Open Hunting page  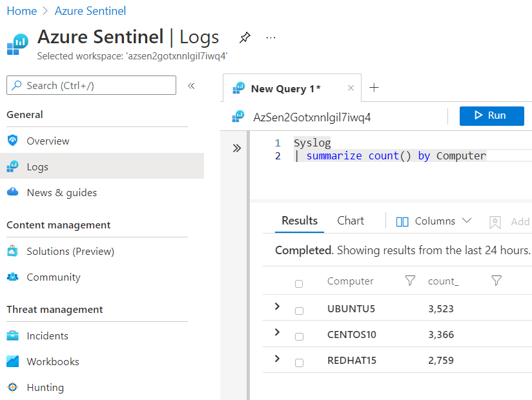(102, 388)
